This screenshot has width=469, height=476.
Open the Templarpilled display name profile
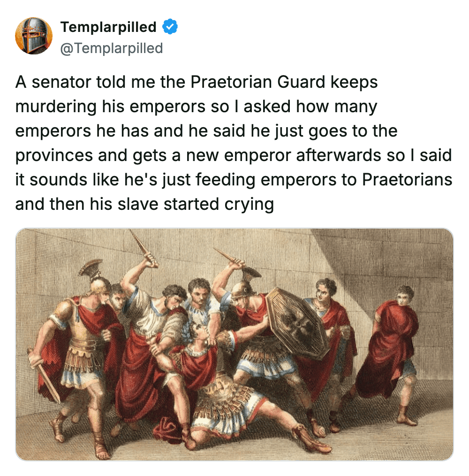tap(108, 27)
